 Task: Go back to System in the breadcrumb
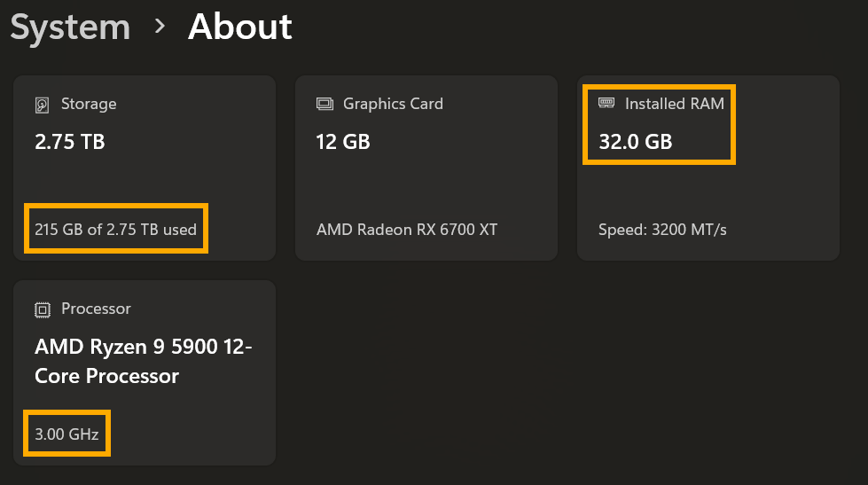(x=70, y=27)
